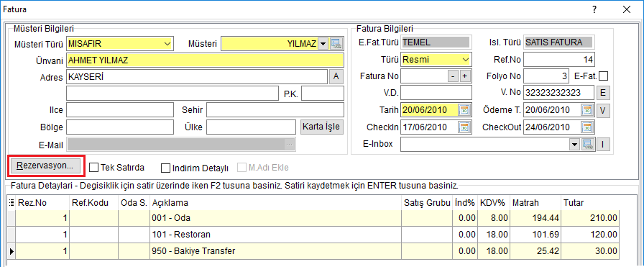Click the Satış Grubu column header
This screenshot has width=644, height=267.
point(427,203)
